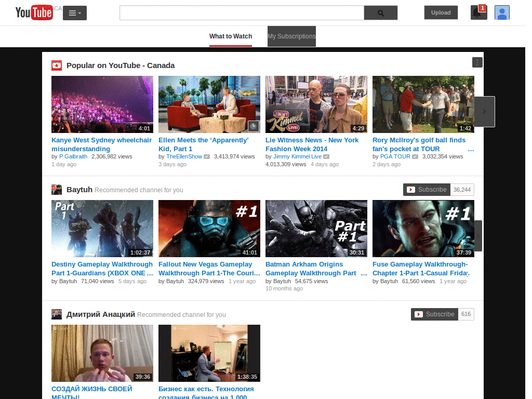Switch to My Subscriptions tab
The image size is (532, 399).
[x=291, y=36]
